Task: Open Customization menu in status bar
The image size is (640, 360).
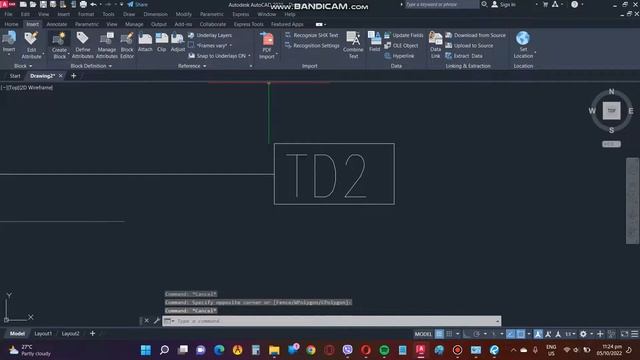Action: point(634,334)
